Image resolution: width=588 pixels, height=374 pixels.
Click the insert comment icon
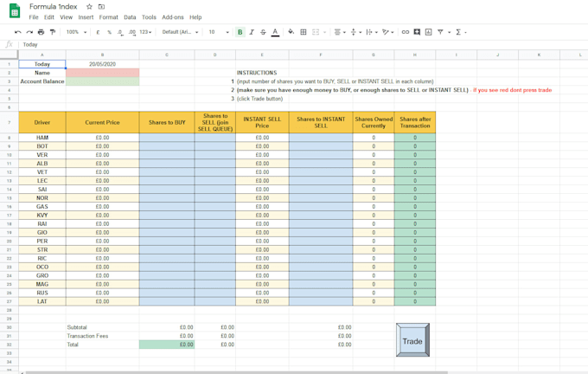(x=417, y=32)
